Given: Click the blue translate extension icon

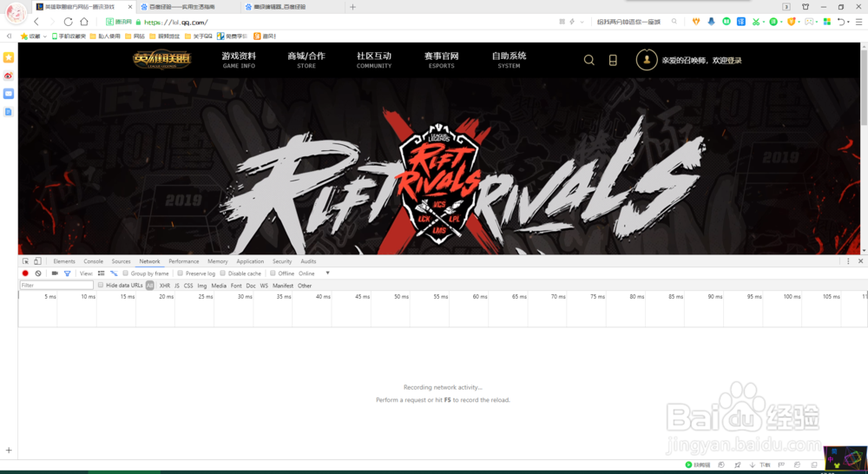Looking at the screenshot, I should [x=740, y=22].
